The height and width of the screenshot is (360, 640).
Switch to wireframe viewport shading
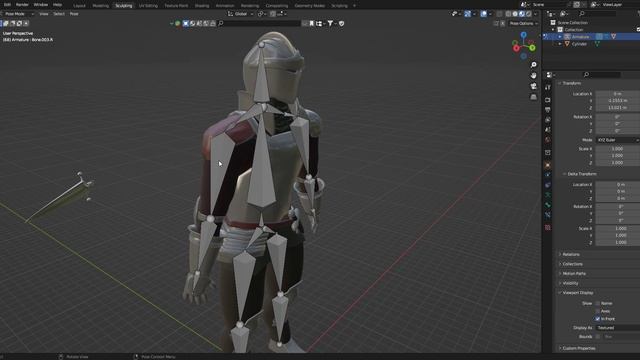pyautogui.click(x=508, y=14)
